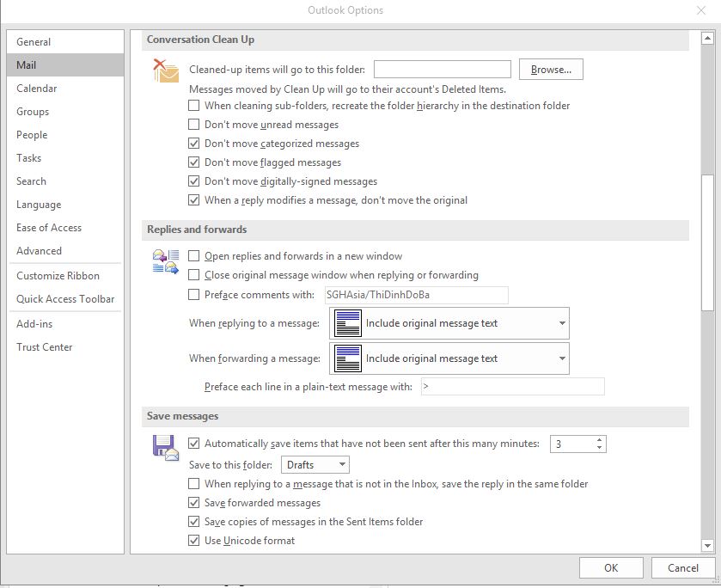721x588 pixels.
Task: Go to People options
Action: tap(65, 135)
